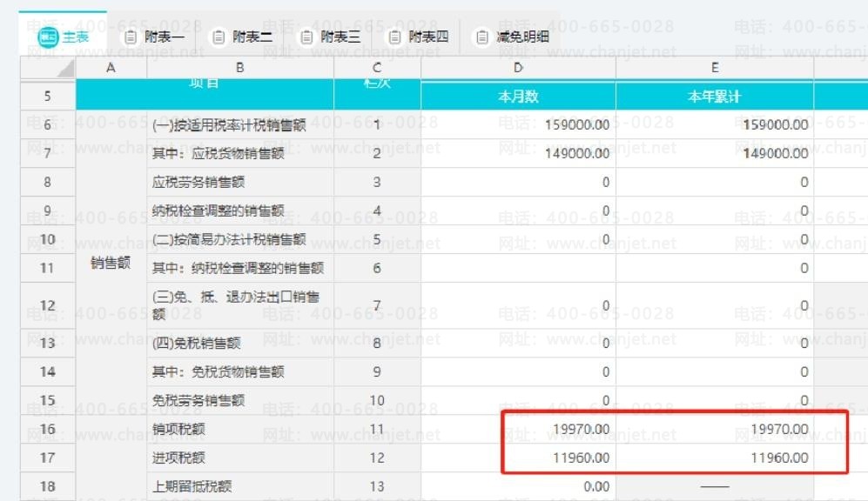Click 本月数 cell showing 159000.00
This screenshot has height=501, width=868.
[x=518, y=124]
